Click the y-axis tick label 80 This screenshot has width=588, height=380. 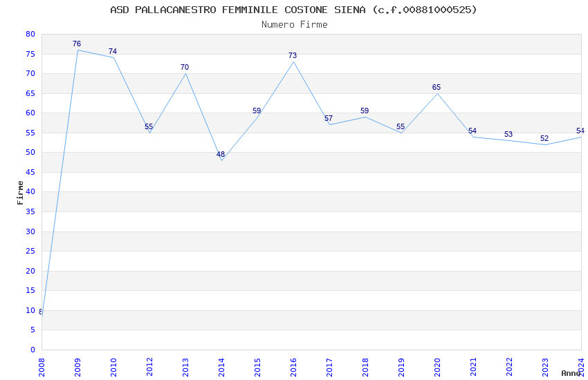[x=30, y=34]
